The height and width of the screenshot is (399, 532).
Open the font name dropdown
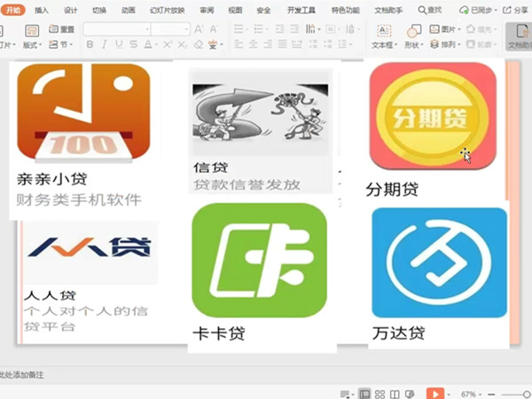147,29
